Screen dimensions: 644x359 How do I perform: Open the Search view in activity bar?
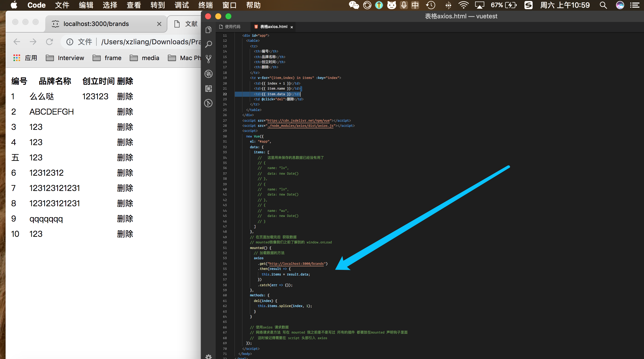[x=209, y=44]
